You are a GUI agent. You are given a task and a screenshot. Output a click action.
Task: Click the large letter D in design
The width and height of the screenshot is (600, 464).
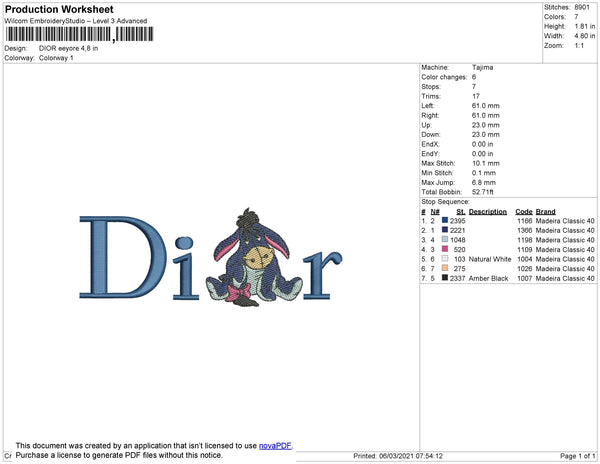click(x=123, y=257)
